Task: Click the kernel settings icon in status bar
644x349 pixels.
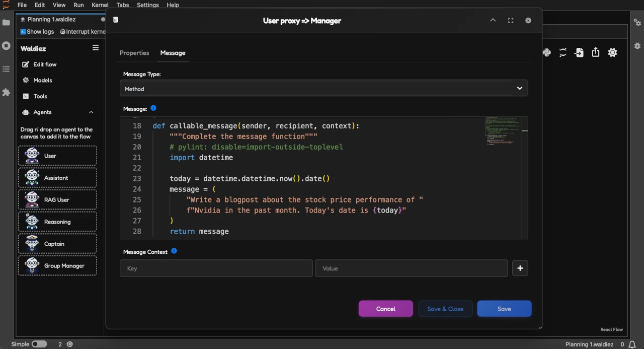Action: point(70,344)
